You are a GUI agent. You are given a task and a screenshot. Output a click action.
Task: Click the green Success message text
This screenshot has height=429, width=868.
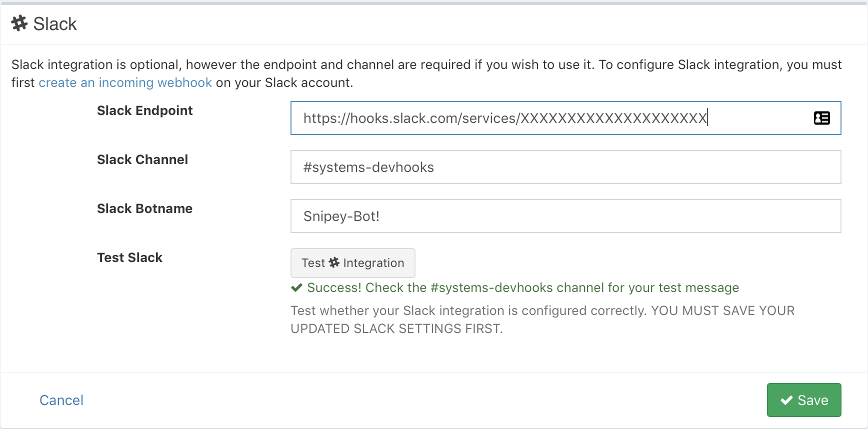pyautogui.click(x=523, y=287)
